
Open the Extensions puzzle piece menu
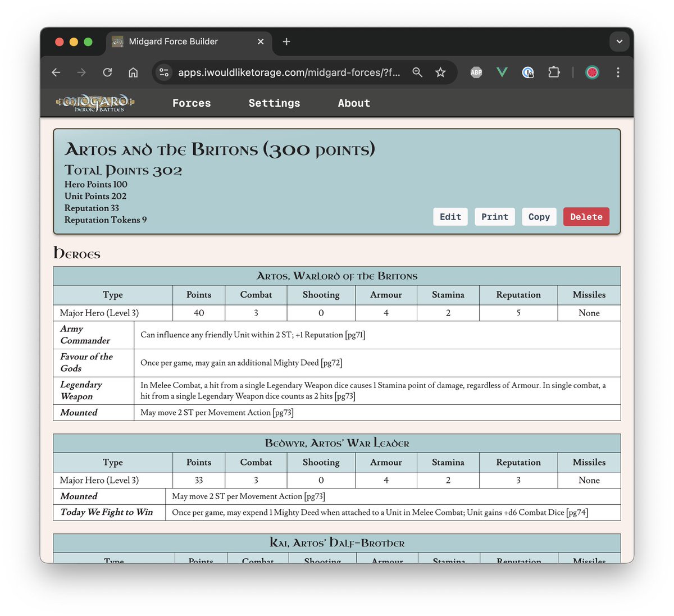tap(554, 72)
